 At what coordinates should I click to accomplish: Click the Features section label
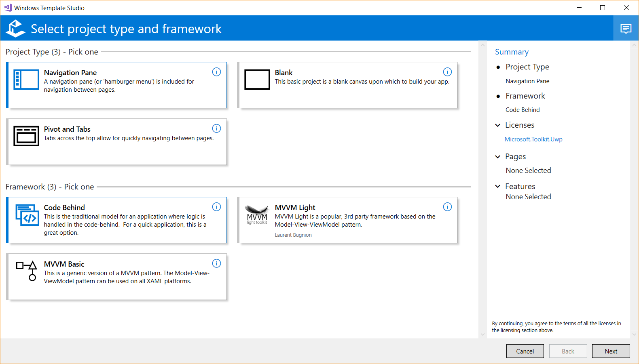520,186
